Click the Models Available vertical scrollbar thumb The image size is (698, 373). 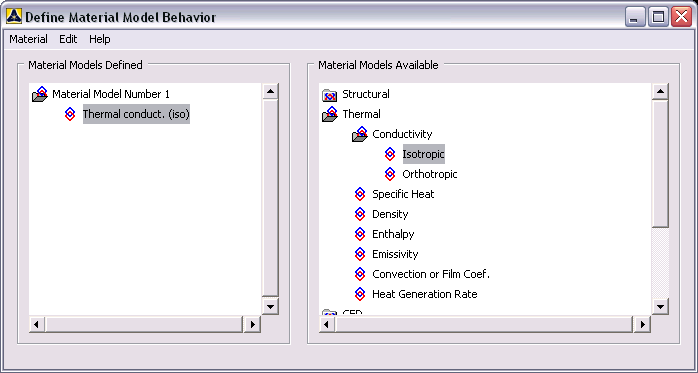pyautogui.click(x=660, y=164)
